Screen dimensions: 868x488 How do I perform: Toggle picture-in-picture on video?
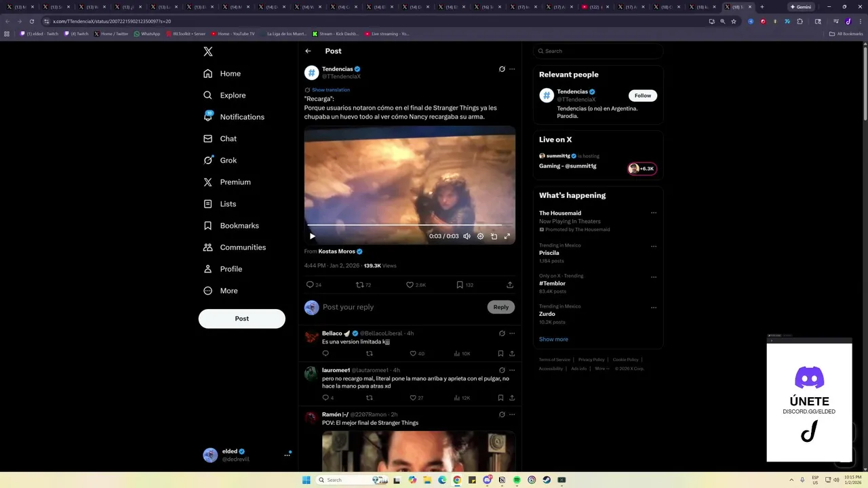point(494,236)
